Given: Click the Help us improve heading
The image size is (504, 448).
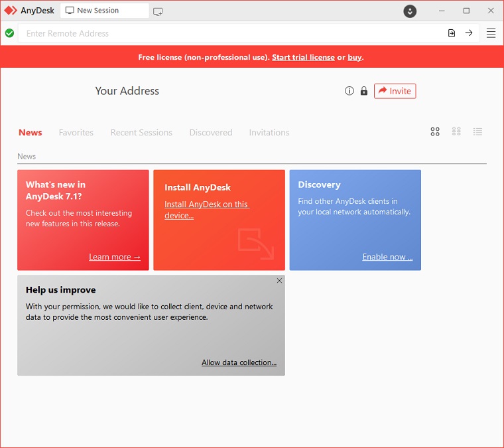Looking at the screenshot, I should (x=61, y=290).
